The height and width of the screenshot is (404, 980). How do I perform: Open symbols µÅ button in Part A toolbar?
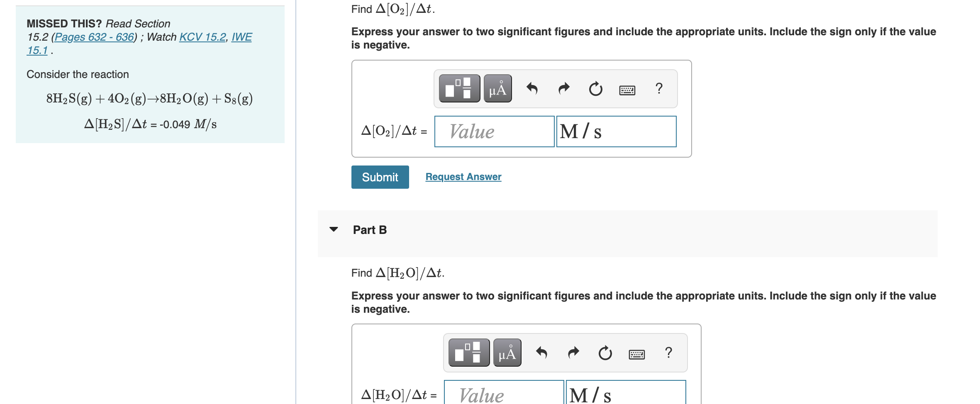click(x=497, y=88)
